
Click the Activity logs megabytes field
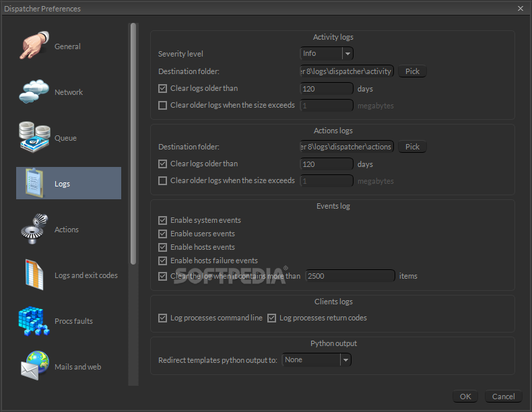pyautogui.click(x=327, y=106)
